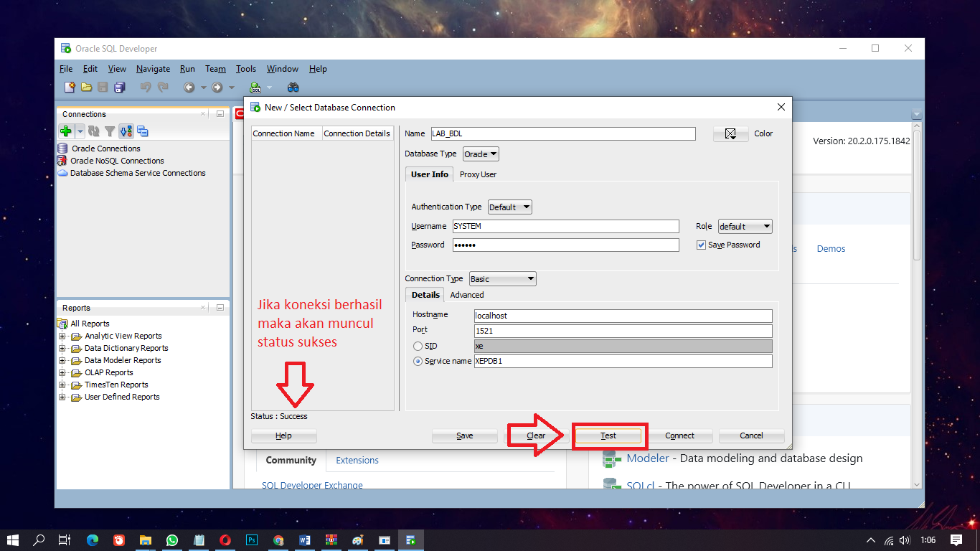Click the Open folder toolbar icon
The width and height of the screenshot is (980, 551).
coord(86,88)
